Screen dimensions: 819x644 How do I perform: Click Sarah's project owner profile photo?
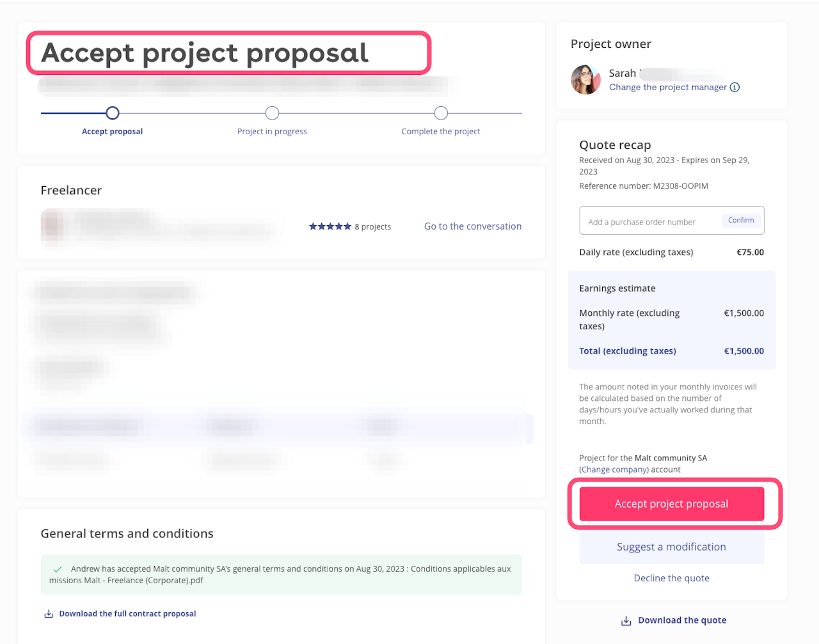click(x=585, y=80)
